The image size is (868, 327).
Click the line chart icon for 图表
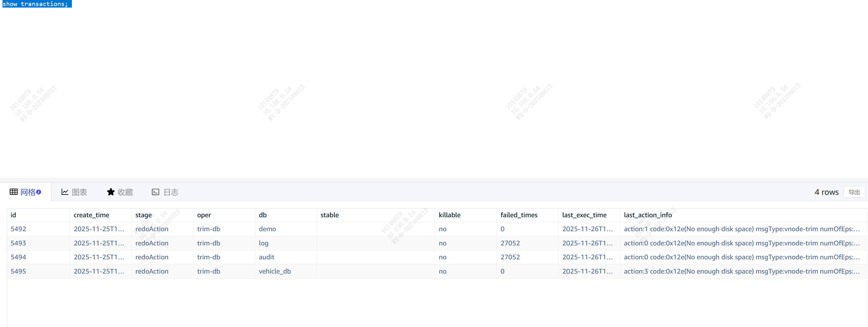point(65,192)
